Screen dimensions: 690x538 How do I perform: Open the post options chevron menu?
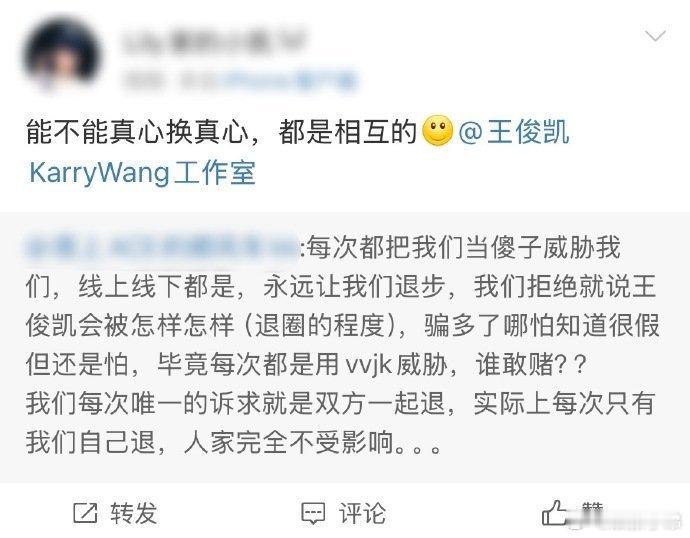click(655, 36)
